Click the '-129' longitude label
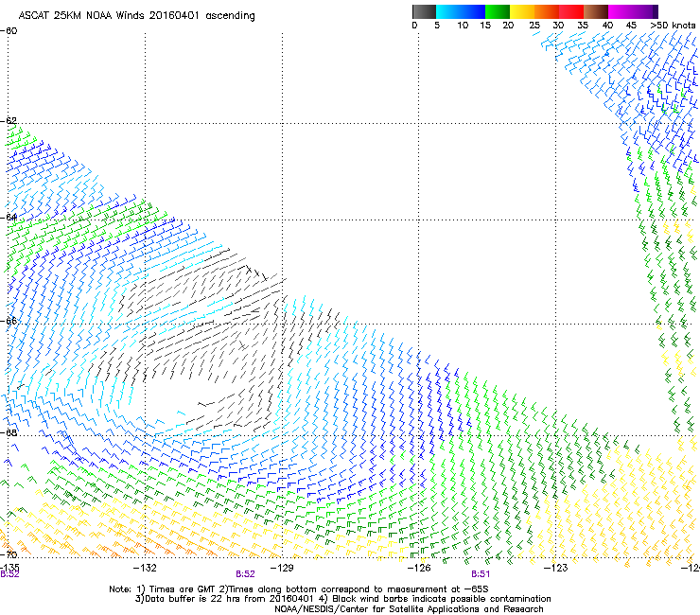The image size is (700, 615). point(282,568)
